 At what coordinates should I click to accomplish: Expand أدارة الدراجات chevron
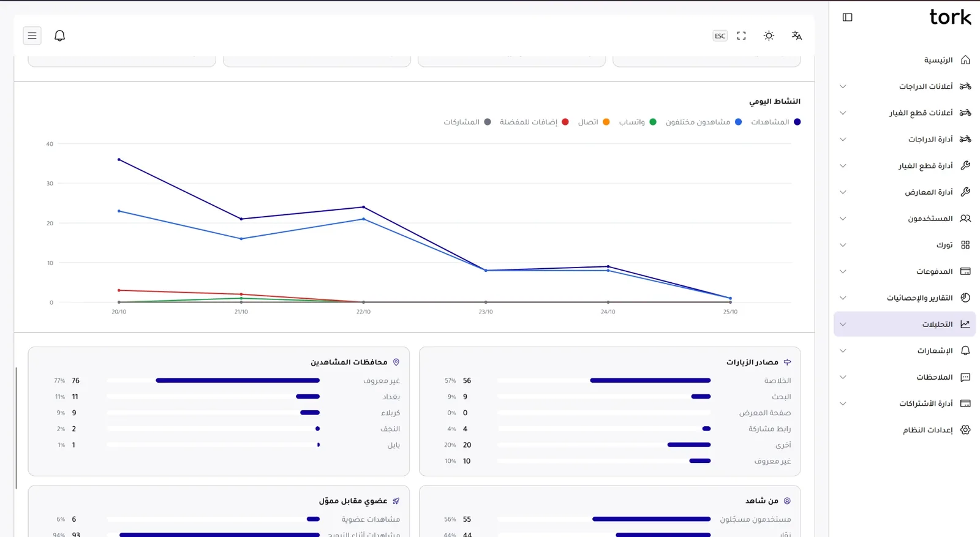(843, 139)
